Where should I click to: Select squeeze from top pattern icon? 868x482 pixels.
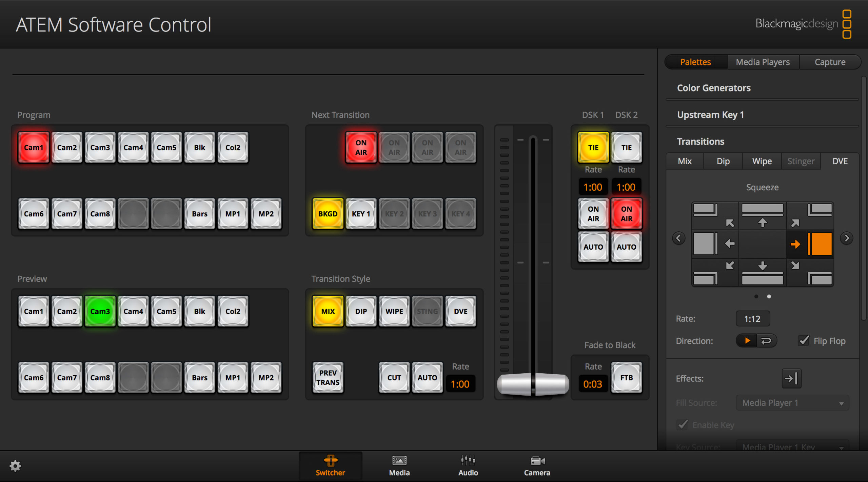tap(762, 215)
